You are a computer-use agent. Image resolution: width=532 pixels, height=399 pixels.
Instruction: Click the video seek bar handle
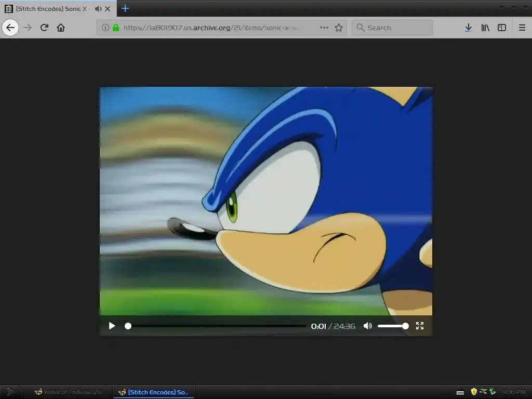[128, 326]
